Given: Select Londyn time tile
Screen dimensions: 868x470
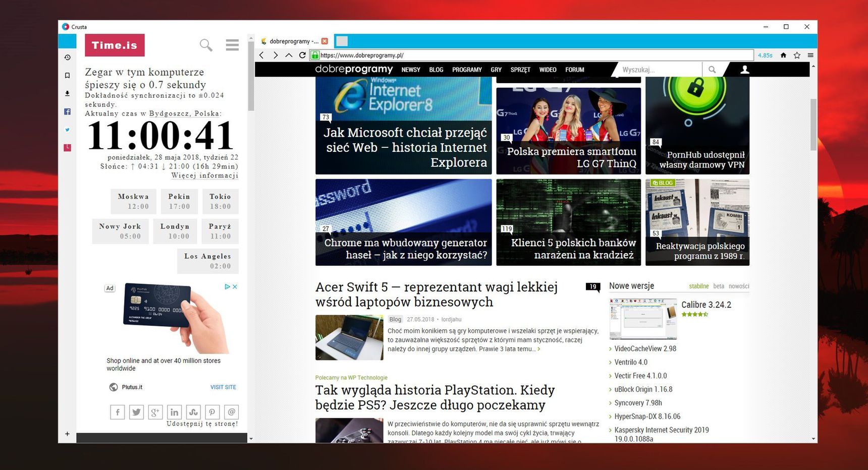Looking at the screenshot, I should tap(175, 231).
